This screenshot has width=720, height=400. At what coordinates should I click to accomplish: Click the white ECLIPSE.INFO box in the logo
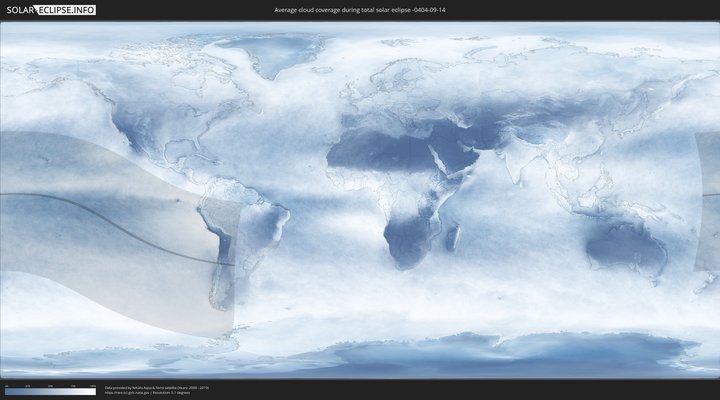point(67,9)
